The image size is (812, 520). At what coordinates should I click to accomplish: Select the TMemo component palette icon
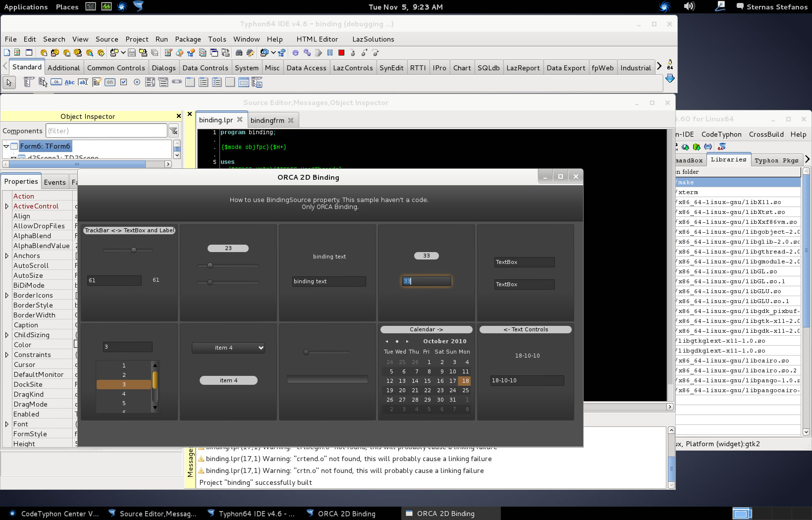(97, 82)
